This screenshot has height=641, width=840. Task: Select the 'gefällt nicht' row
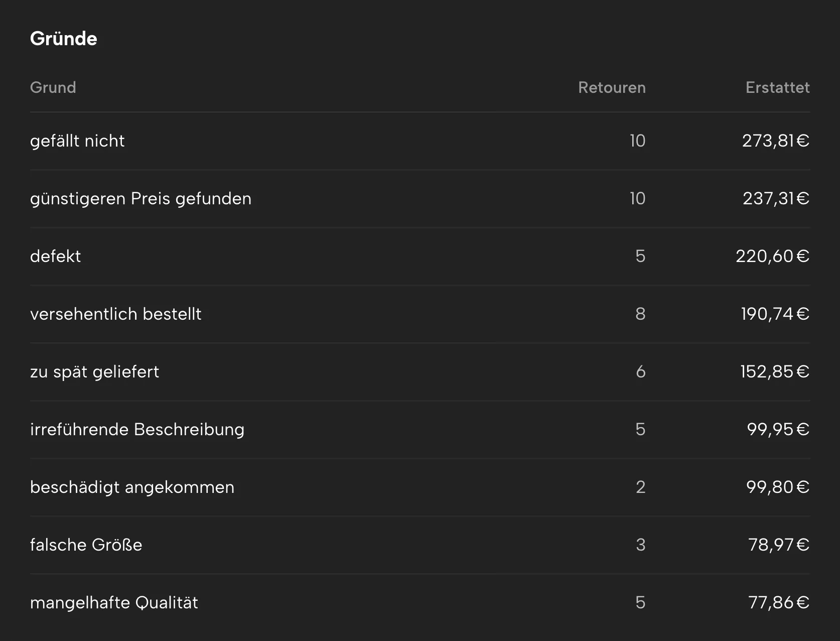pos(420,141)
